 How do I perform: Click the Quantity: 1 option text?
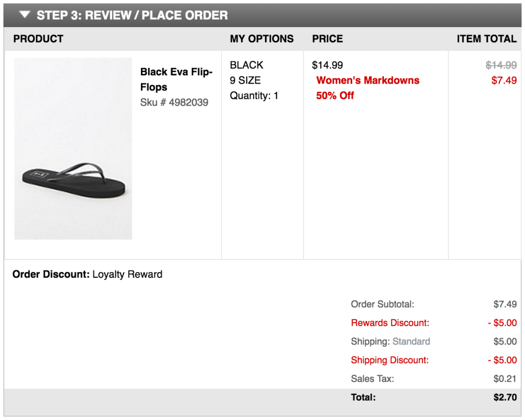[254, 95]
